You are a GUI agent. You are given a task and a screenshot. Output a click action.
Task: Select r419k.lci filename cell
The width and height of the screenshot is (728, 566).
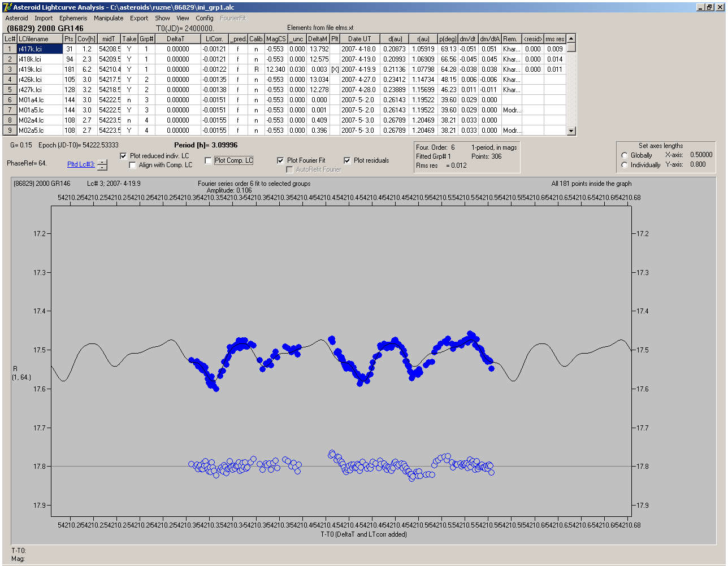pyautogui.click(x=40, y=69)
